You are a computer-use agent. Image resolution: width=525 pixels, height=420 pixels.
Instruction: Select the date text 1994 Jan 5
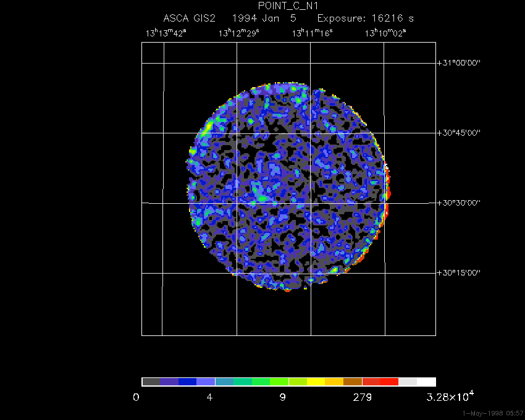264,19
